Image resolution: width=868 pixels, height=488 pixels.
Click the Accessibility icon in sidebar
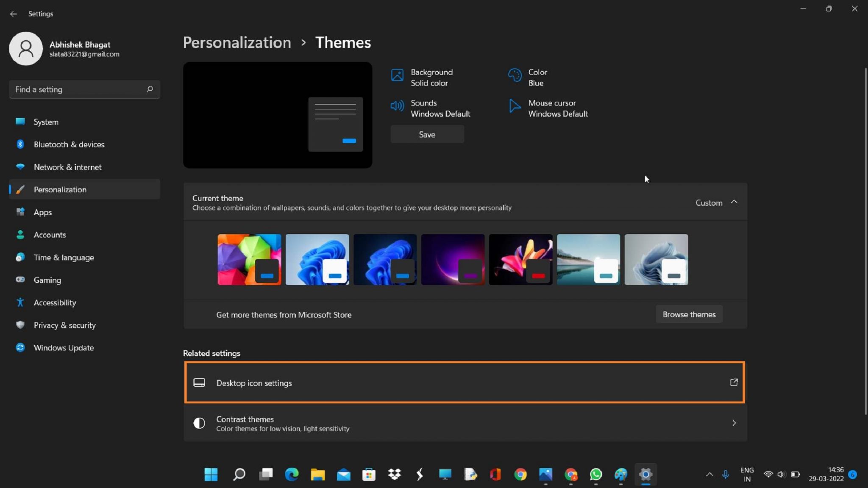pos(20,302)
